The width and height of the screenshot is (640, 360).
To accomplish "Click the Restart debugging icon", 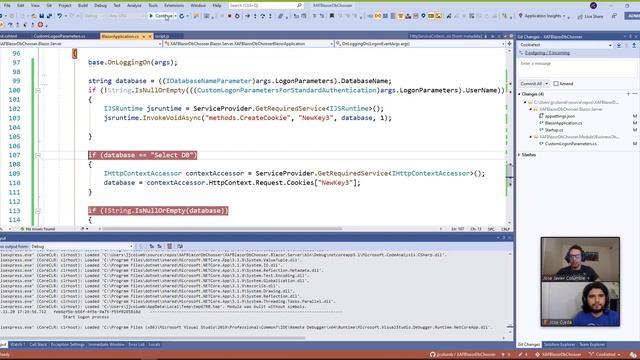I will (237, 16).
